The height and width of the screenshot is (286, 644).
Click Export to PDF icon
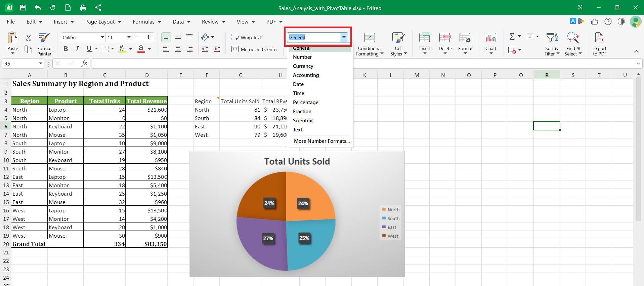click(x=600, y=44)
